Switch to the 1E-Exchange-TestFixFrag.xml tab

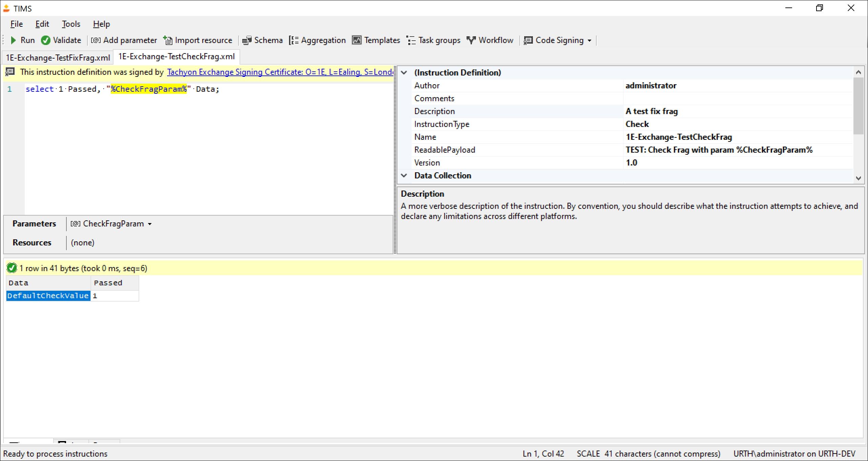coord(58,58)
